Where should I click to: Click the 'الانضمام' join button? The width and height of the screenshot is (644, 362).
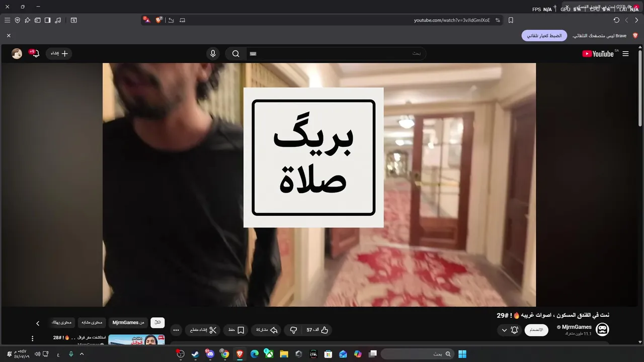click(x=537, y=330)
